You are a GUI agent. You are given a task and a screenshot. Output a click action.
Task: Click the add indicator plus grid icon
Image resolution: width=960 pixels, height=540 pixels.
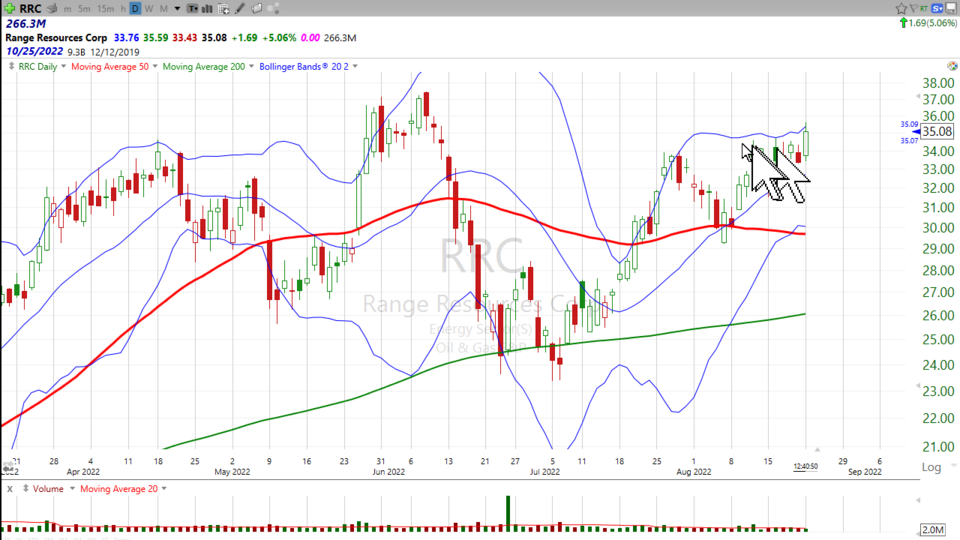pos(223,9)
